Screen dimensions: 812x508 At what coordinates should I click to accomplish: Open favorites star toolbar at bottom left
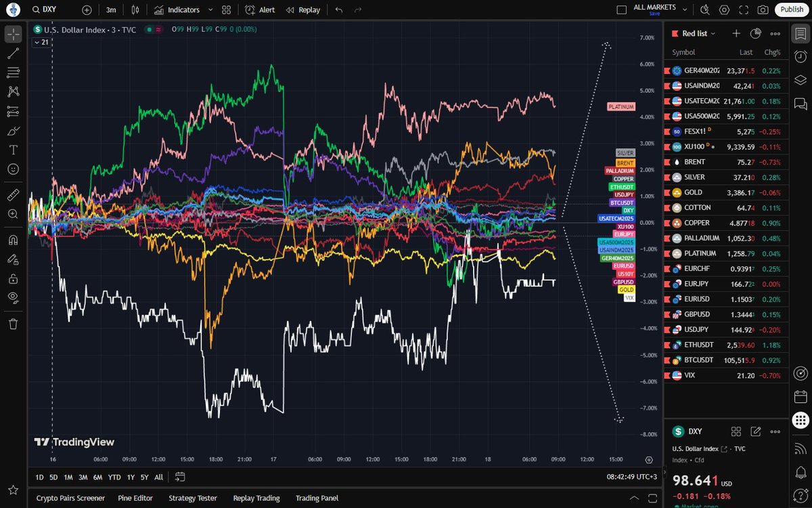[x=13, y=490]
